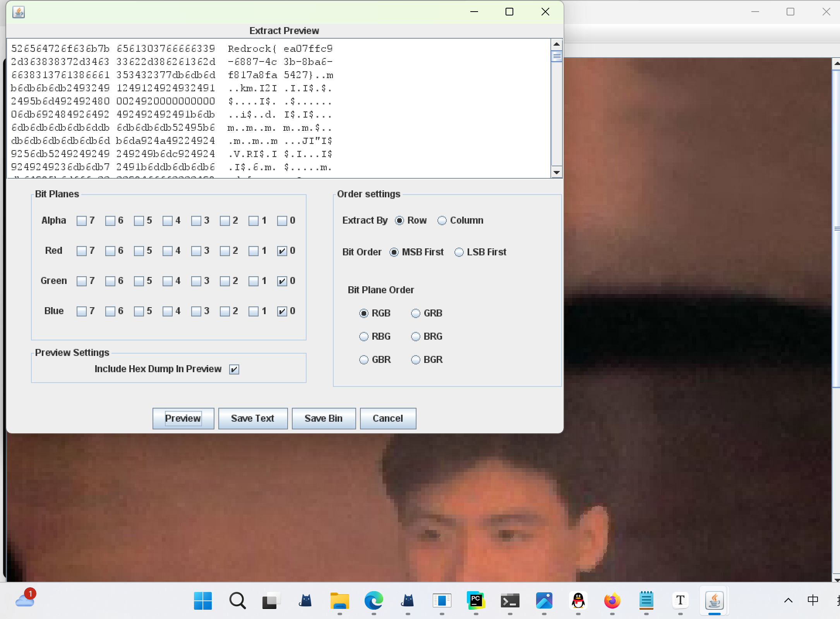Viewport: 840px width, 619px height.
Task: Enable Alpha bit plane 7 checkbox
Action: 82,221
